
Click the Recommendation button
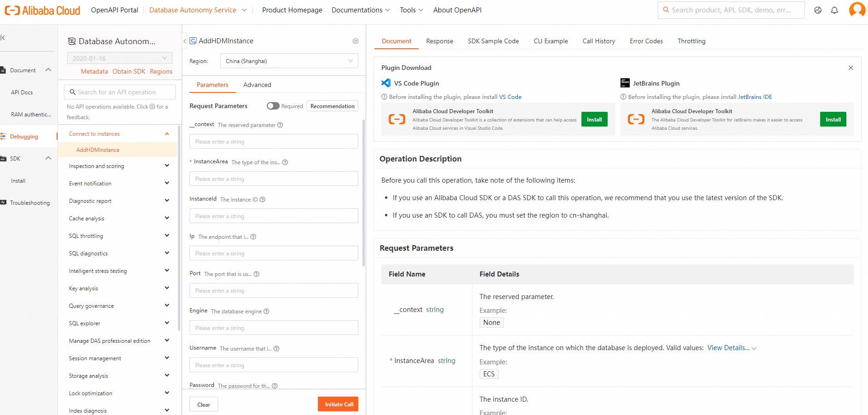tap(333, 106)
